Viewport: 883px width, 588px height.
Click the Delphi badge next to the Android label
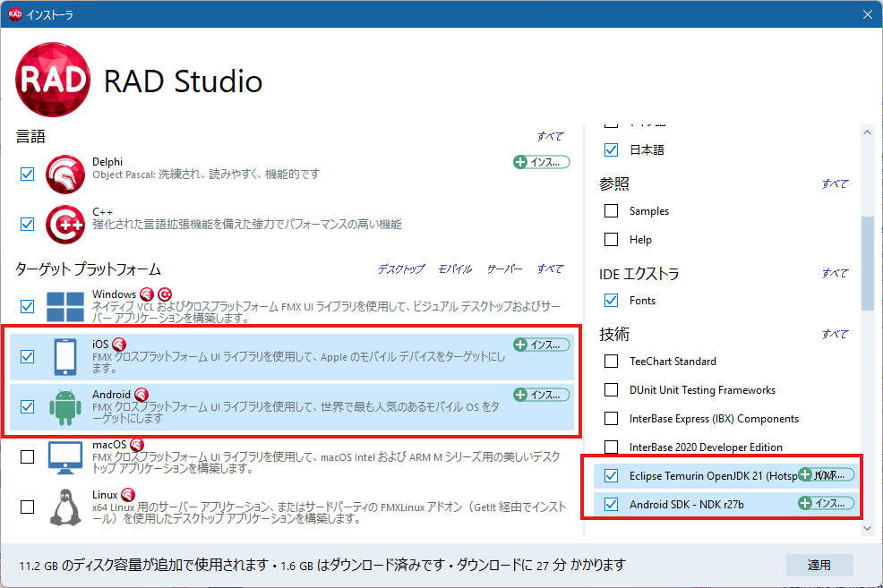coord(141,395)
